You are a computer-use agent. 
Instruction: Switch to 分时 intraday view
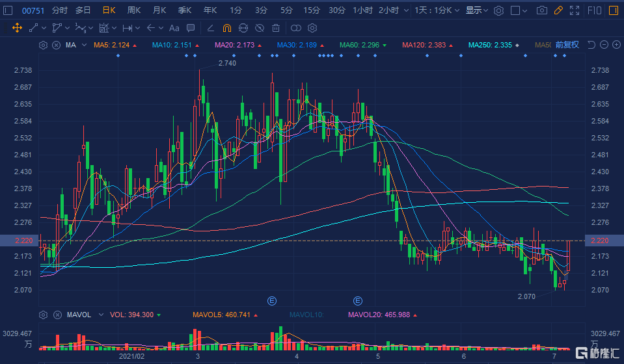tap(60, 10)
